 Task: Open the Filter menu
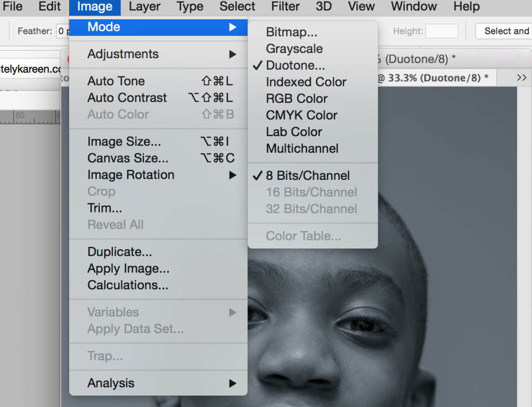pos(285,6)
